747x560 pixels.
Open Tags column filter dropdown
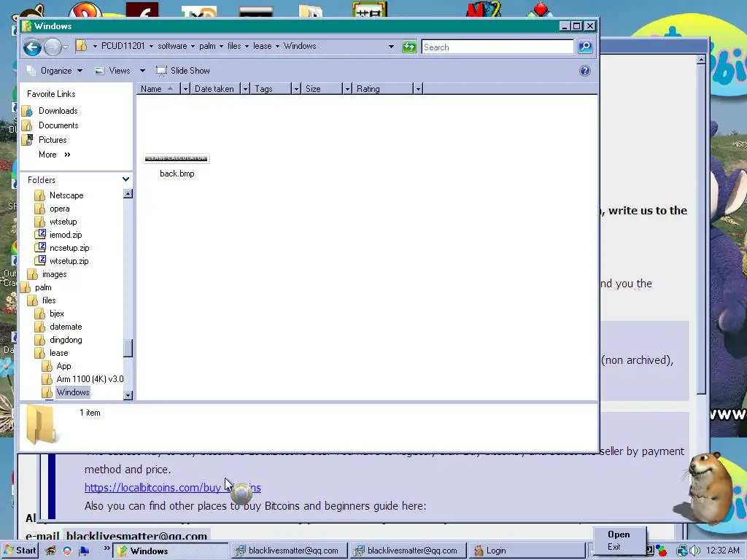click(296, 88)
